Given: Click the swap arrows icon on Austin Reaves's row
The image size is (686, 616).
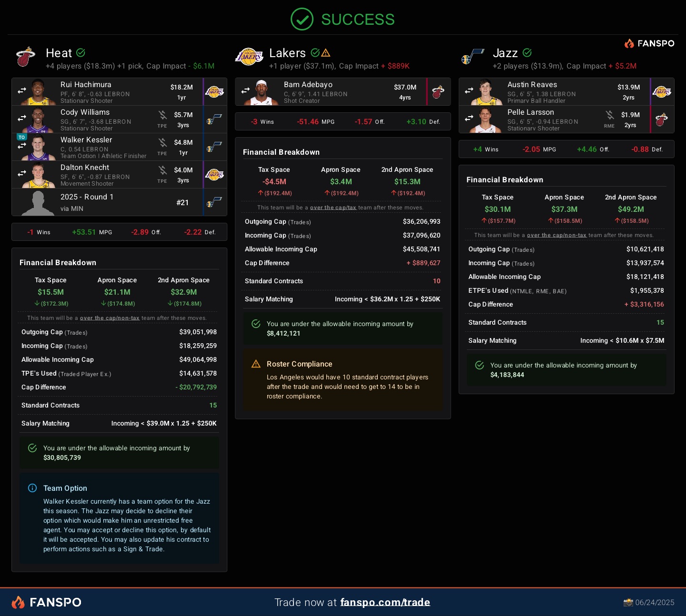Looking at the screenshot, I should coord(469,90).
